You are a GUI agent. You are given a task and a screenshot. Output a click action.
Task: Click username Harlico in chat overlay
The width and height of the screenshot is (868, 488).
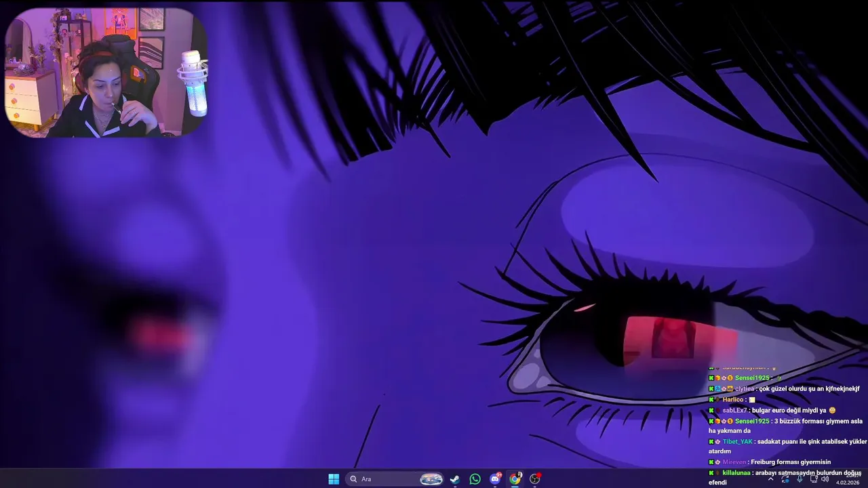(x=733, y=400)
